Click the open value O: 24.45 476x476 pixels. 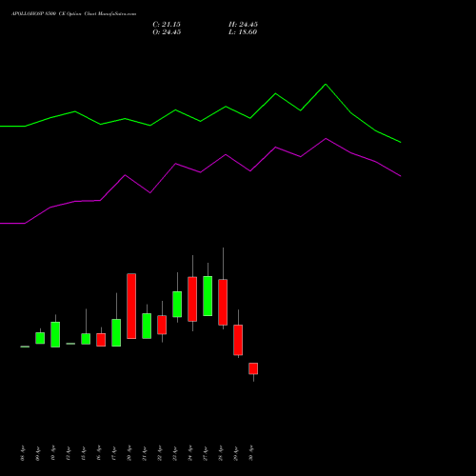click(167, 32)
